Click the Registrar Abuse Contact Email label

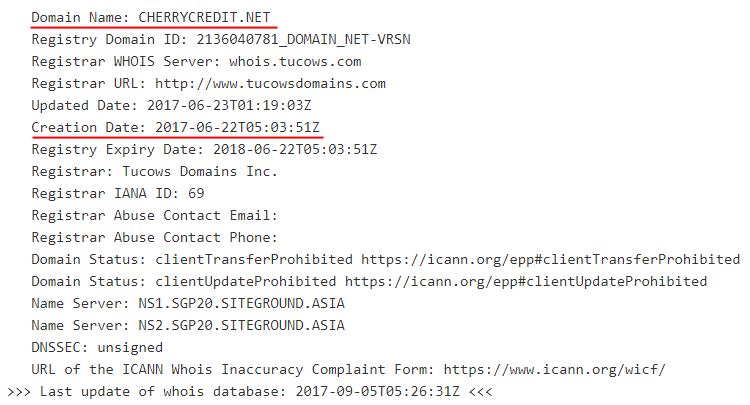[154, 216]
